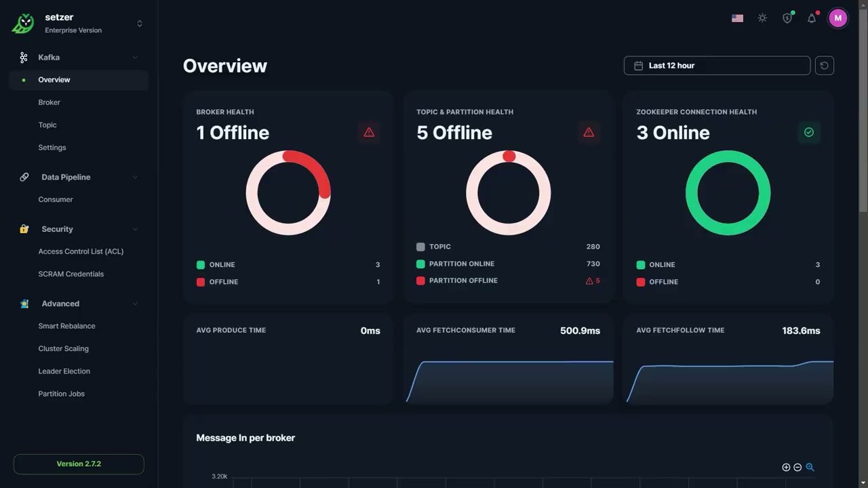The image size is (868, 488).
Task: Open Smart Rebalance
Action: (x=66, y=326)
